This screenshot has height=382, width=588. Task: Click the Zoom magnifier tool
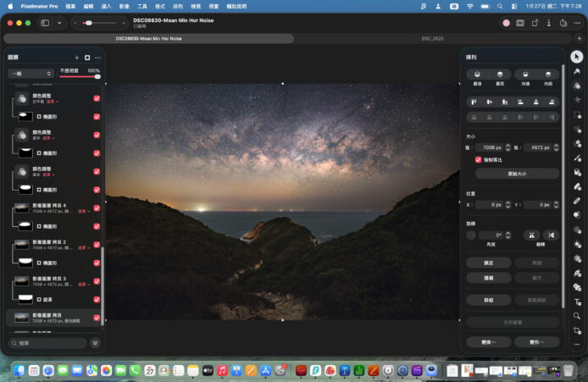coord(576,316)
